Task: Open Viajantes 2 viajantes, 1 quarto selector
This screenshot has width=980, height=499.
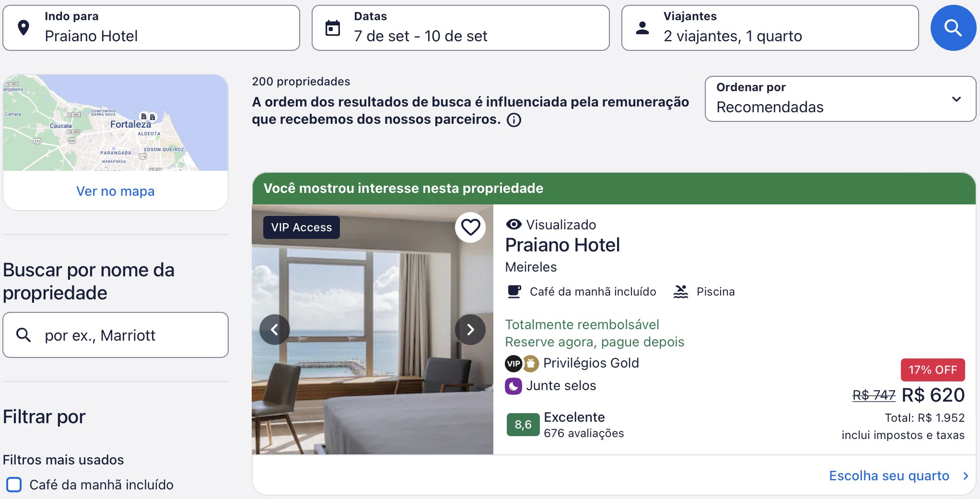Action: (770, 28)
